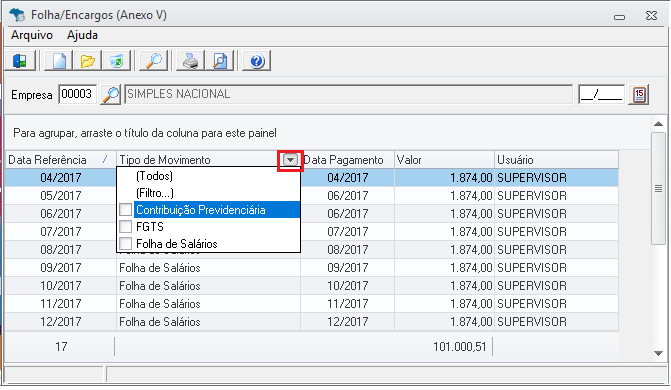Click the scrollbar down arrow
671x390 pixels.
pos(658,353)
